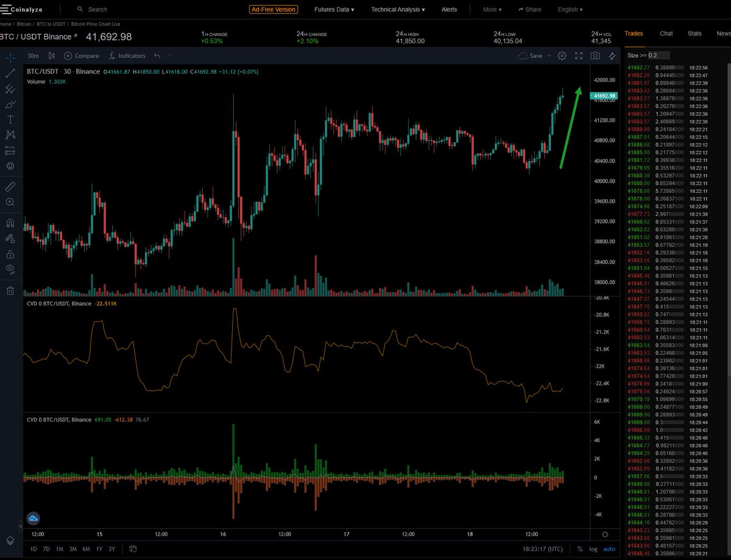Image resolution: width=731 pixels, height=560 pixels.
Task: Open the emoji icons tool
Action: (10, 166)
